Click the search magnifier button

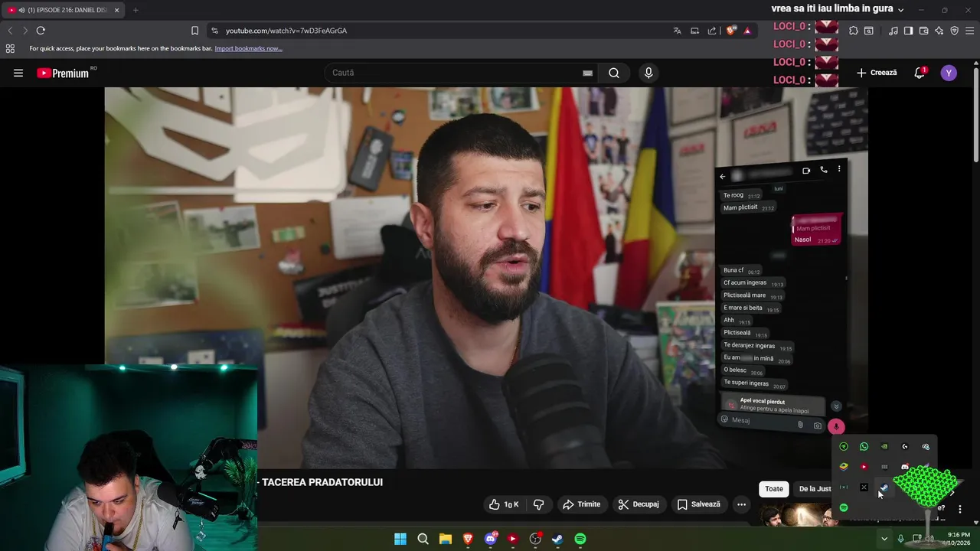point(614,73)
